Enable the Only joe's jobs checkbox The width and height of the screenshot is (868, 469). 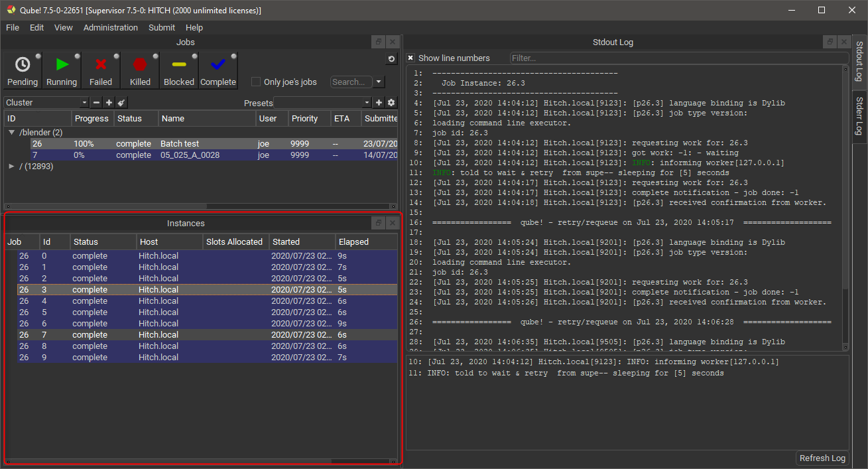256,82
